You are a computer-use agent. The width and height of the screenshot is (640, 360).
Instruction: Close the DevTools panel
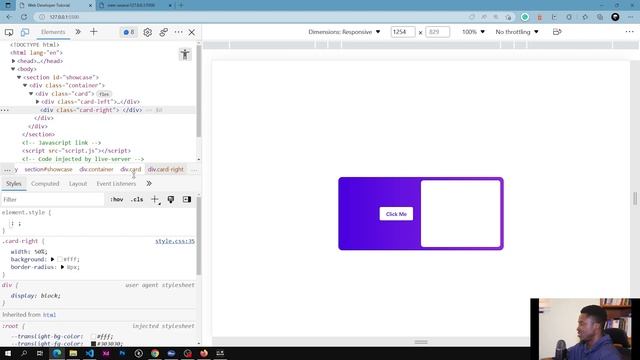click(192, 32)
